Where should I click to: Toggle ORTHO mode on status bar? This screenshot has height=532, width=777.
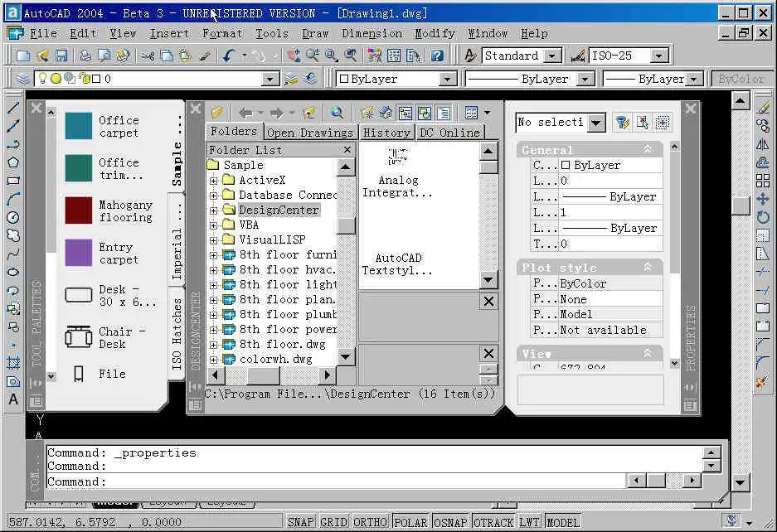370,522
